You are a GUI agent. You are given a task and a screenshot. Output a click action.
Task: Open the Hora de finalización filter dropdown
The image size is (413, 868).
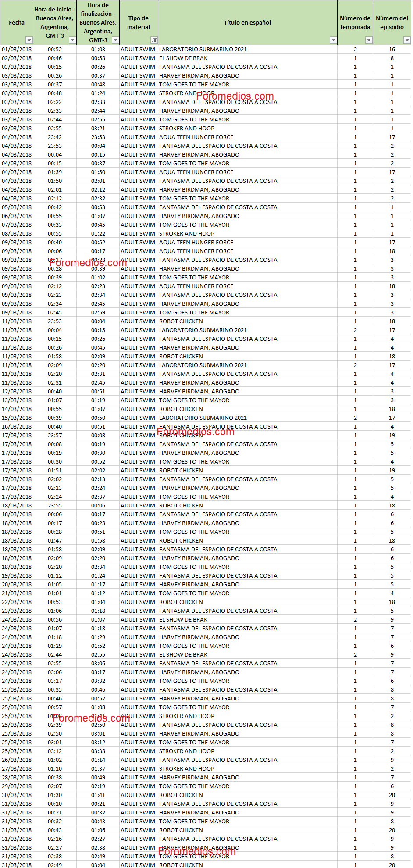pos(115,40)
